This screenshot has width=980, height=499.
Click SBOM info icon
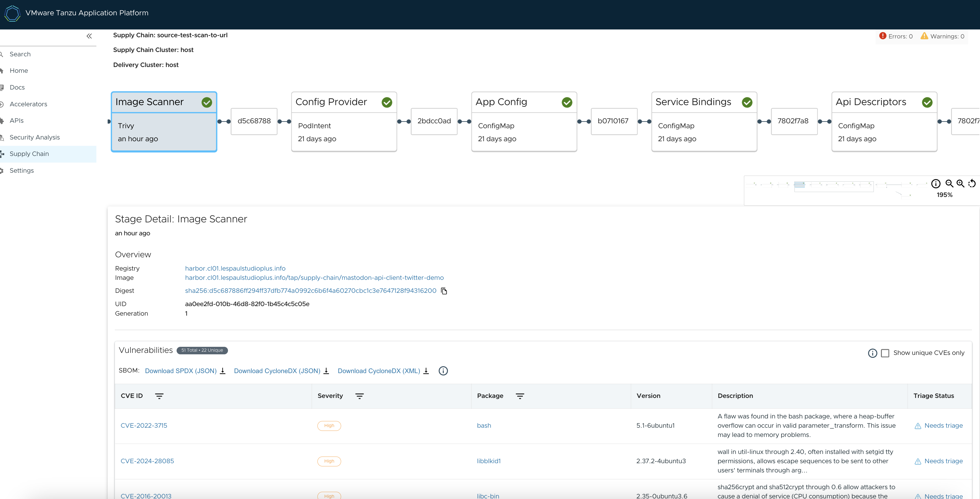(443, 371)
